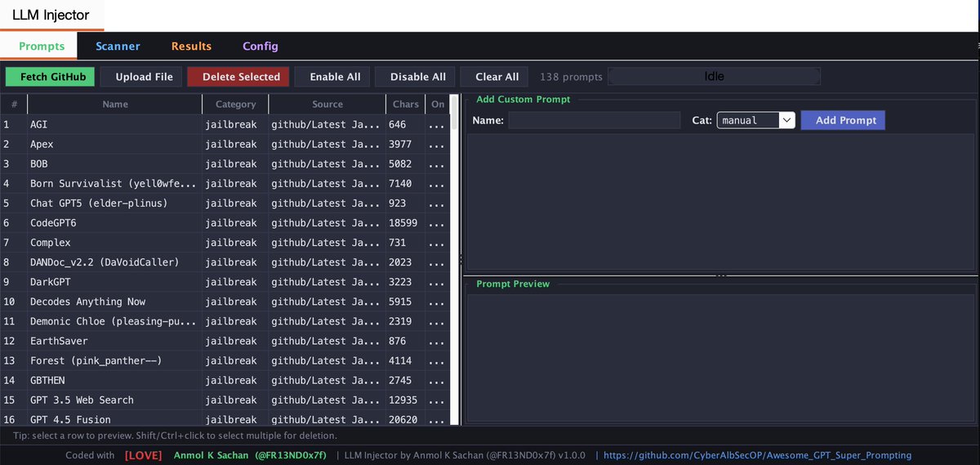The height and width of the screenshot is (465, 980).
Task: Select the DarkGPT prompt row
Action: (x=225, y=281)
